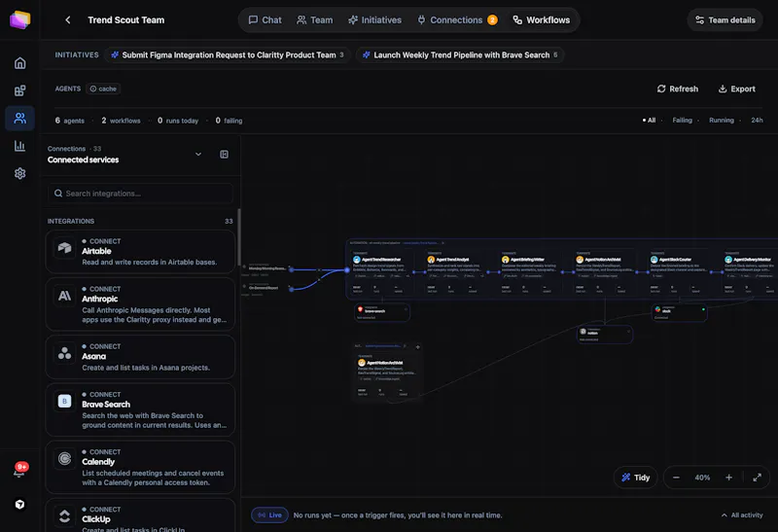The image size is (778, 532).
Task: Click Refresh button
Action: pos(677,89)
